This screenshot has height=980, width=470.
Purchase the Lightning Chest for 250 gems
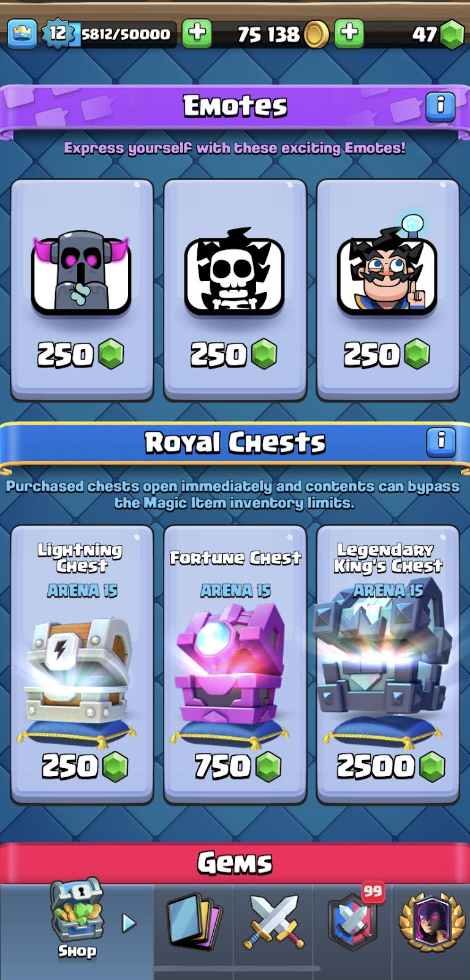pos(81,665)
